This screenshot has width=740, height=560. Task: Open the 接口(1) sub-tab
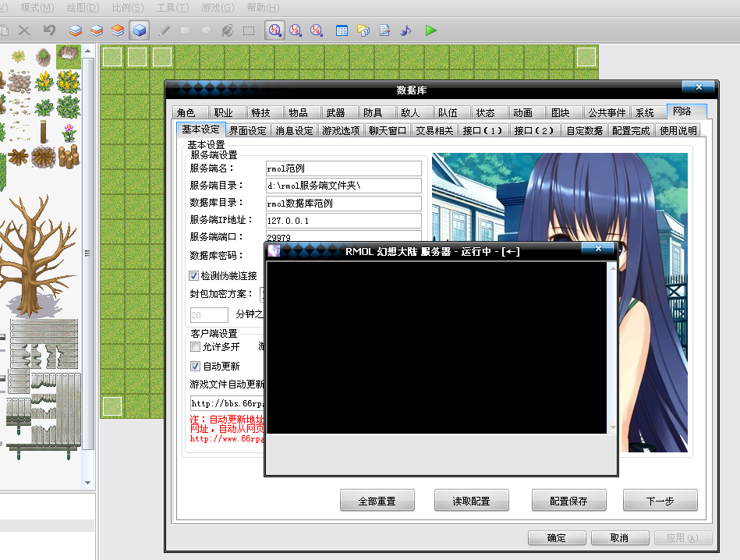(483, 131)
